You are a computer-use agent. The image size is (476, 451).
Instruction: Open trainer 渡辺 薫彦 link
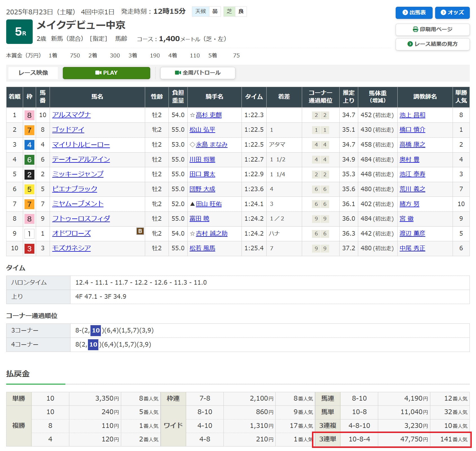(x=412, y=234)
